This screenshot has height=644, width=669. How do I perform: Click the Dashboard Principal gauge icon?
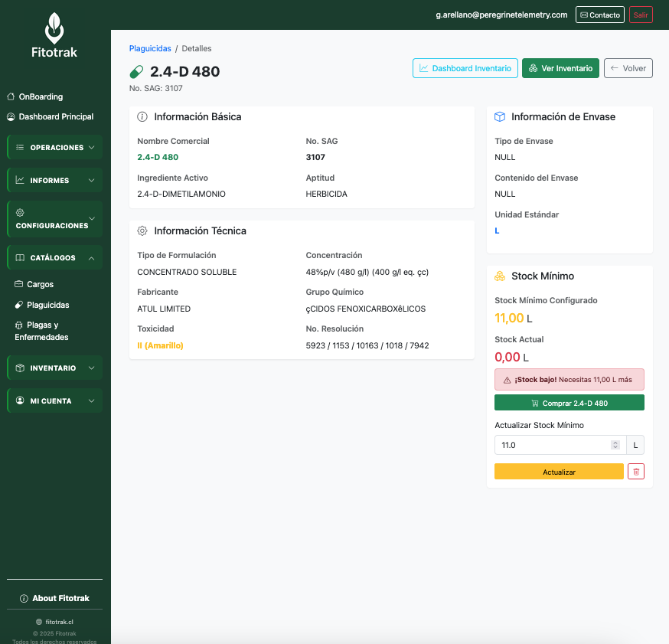click(x=11, y=117)
